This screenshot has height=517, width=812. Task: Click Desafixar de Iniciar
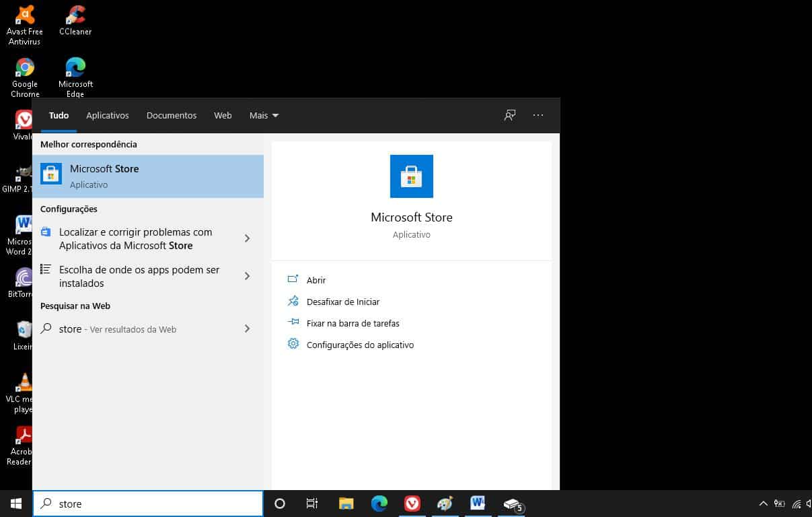tap(343, 302)
